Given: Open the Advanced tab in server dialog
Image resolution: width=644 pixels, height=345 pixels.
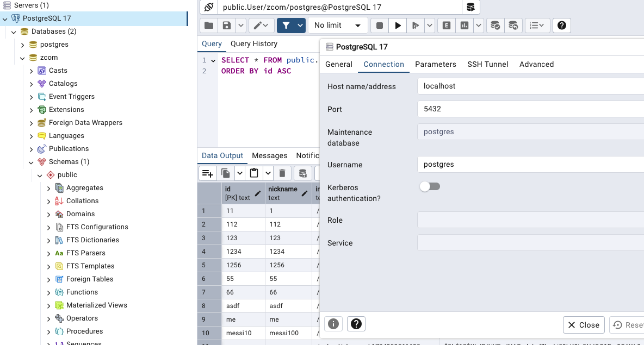Looking at the screenshot, I should [536, 64].
